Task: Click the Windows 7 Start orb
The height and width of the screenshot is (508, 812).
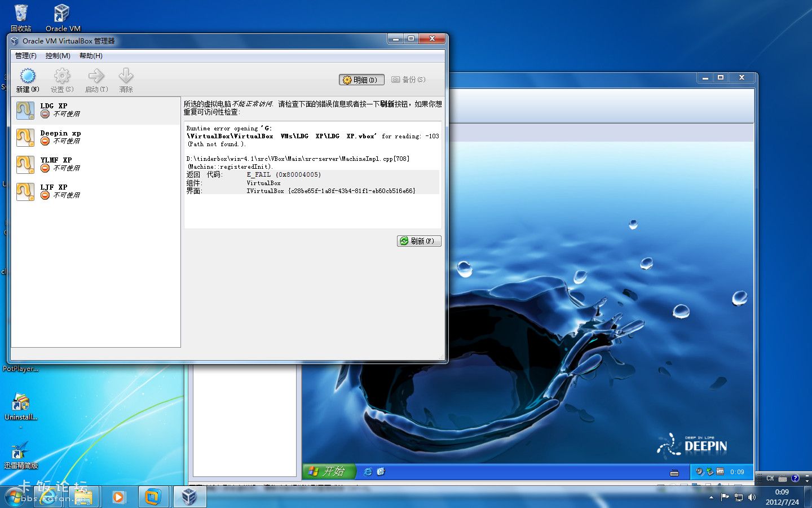Action: pos(16,496)
